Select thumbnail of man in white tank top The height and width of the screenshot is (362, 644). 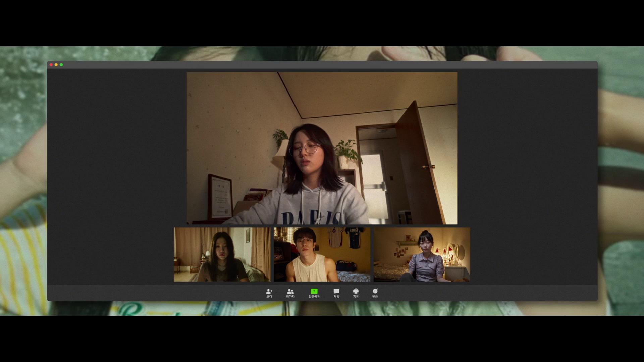coord(322,254)
